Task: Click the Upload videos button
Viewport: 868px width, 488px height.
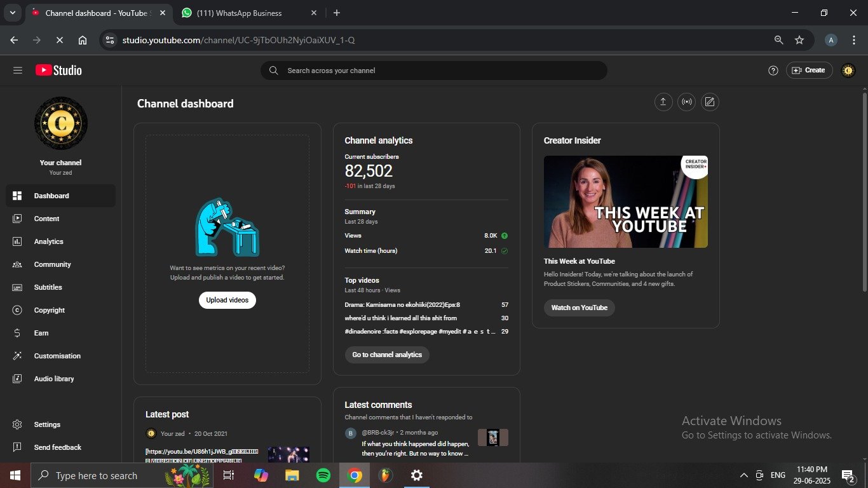Action: [227, 300]
